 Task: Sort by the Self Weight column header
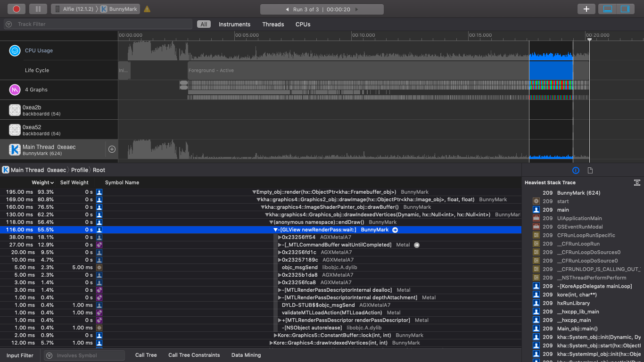[x=74, y=182]
